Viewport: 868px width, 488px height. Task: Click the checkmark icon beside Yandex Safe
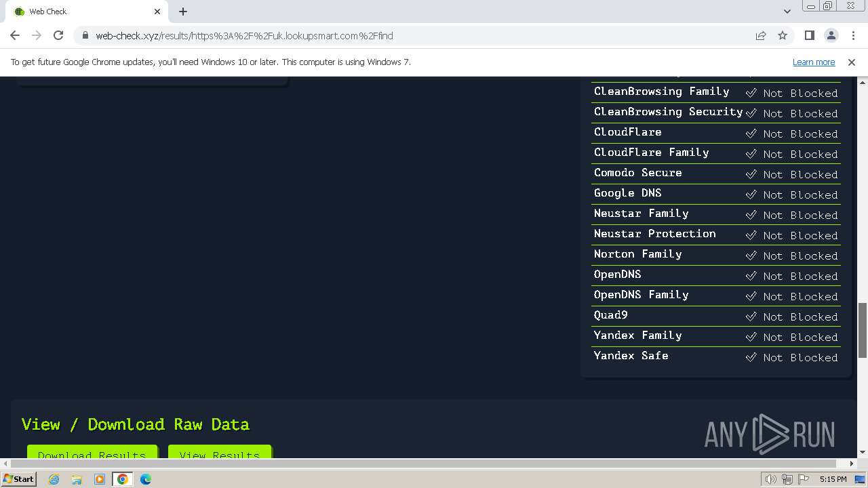[751, 357]
